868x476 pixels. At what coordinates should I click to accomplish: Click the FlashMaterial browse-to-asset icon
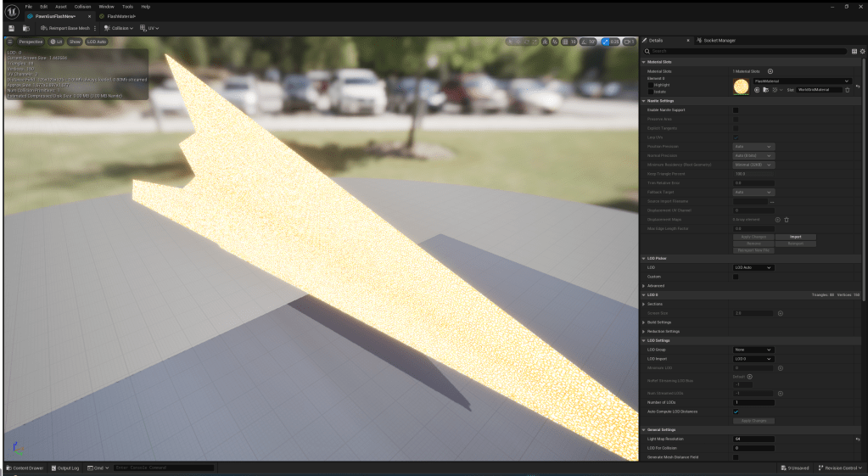[x=764, y=89]
